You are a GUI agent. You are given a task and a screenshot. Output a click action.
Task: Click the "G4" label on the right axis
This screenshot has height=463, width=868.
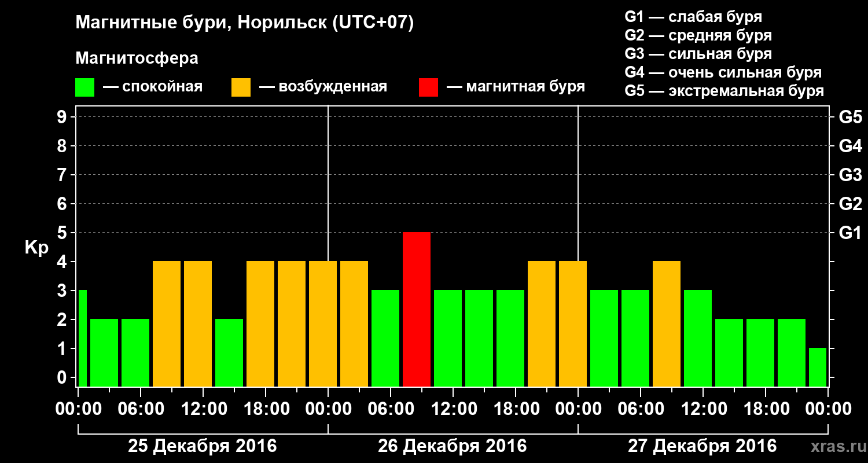850,146
